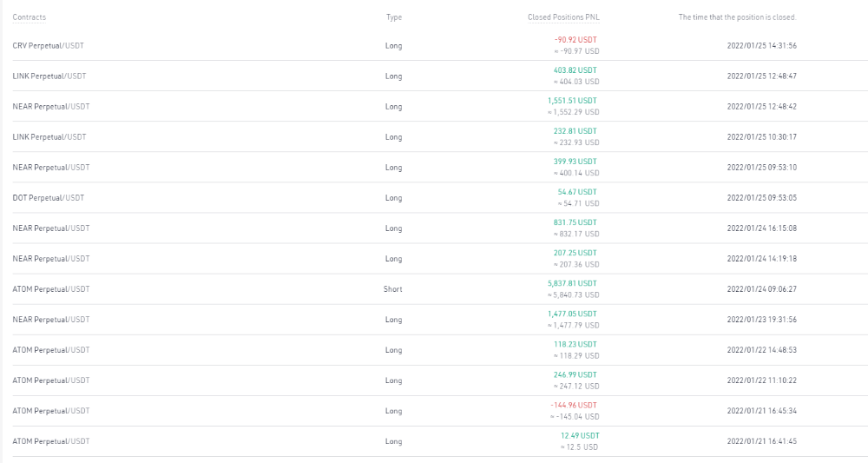Image resolution: width=868 pixels, height=463 pixels.
Task: Click the Contracts column header
Action: (x=30, y=17)
